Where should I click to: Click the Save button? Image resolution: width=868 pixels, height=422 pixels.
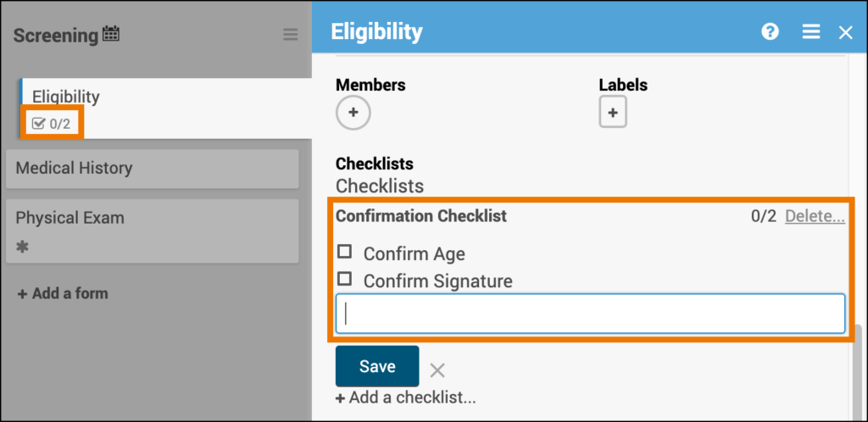point(377,366)
